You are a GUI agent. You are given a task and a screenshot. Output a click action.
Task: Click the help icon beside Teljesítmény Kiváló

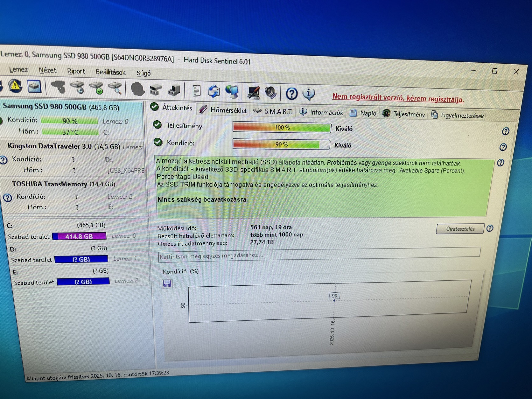[505, 131]
